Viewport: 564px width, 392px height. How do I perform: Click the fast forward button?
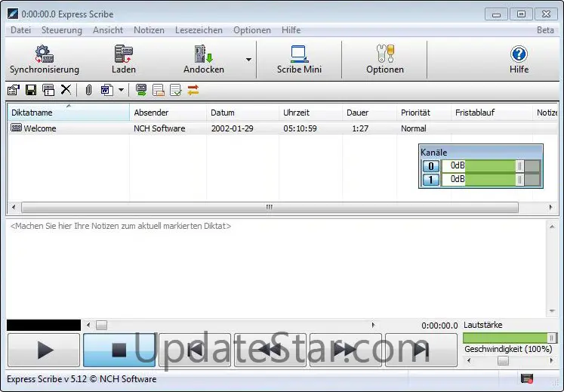tap(346, 350)
